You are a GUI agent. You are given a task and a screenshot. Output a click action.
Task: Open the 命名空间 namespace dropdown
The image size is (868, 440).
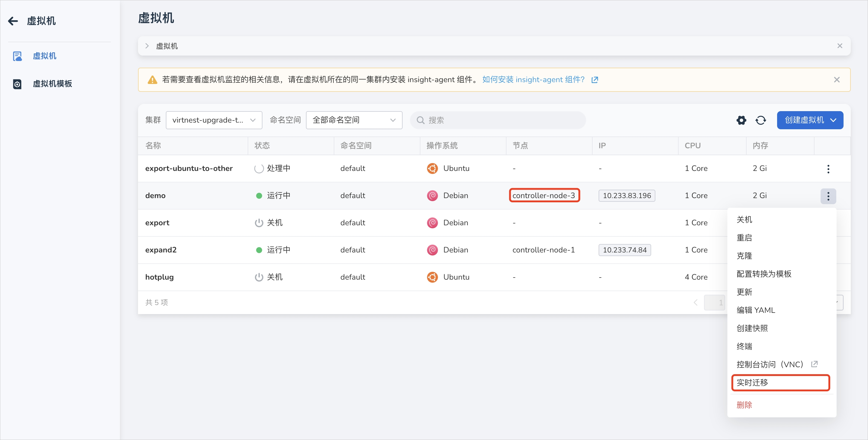coord(354,120)
